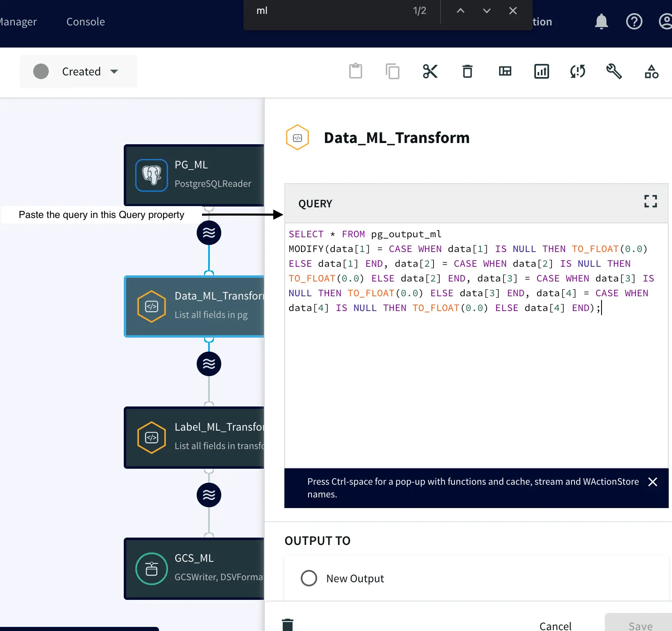This screenshot has height=631, width=672.
Task: Select the New Output radio button
Action: pyautogui.click(x=309, y=578)
